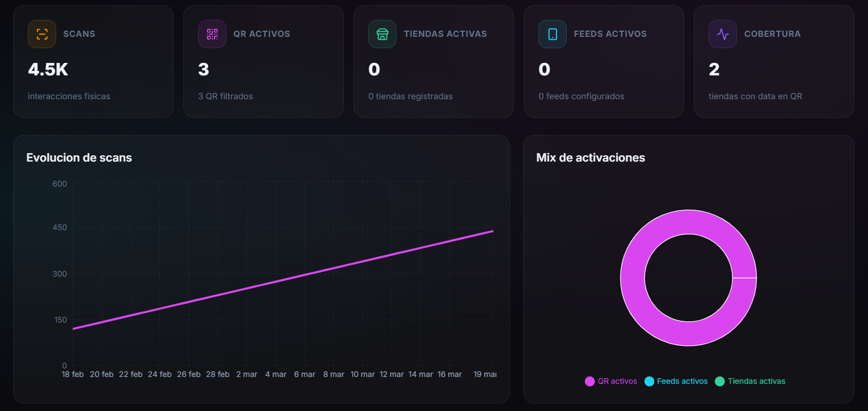The width and height of the screenshot is (868, 411).
Task: Select the Mix de activaciones panel heading
Action: tap(591, 158)
